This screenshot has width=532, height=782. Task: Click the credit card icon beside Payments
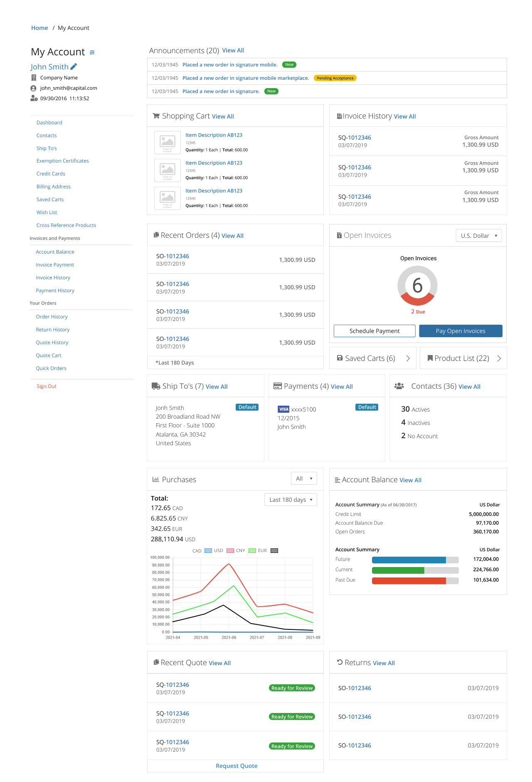(277, 386)
